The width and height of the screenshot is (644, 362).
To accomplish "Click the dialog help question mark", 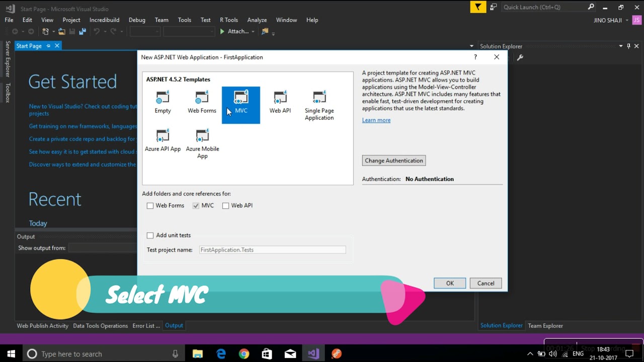I will [x=475, y=57].
